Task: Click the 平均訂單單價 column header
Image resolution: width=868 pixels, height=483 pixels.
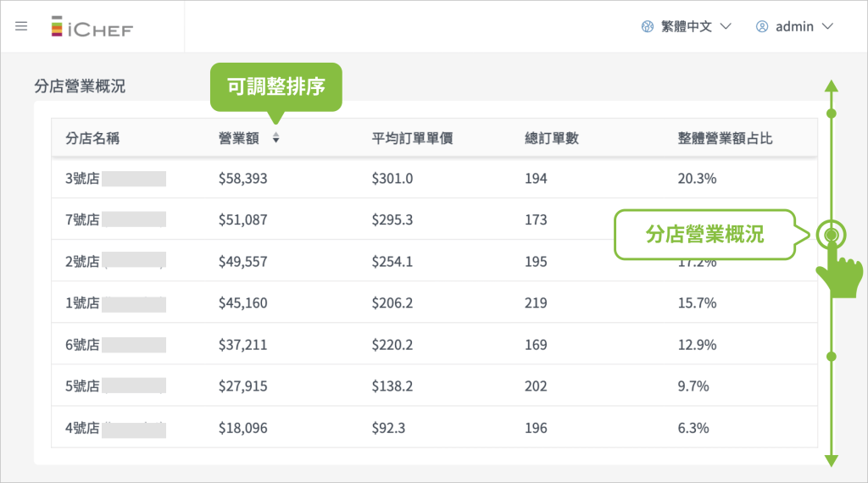Action: 412,138
